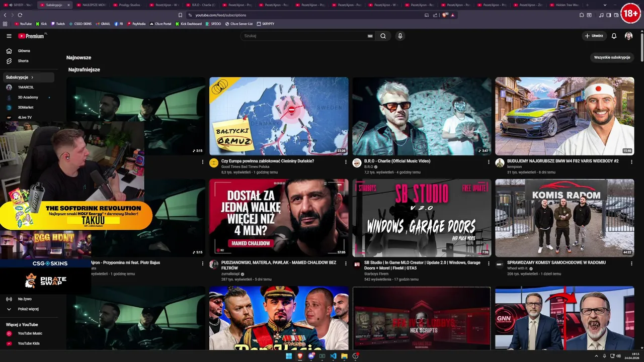Image resolution: width=644 pixels, height=362 pixels.
Task: Switch to the Hidden Tree browser tab
Action: point(564,5)
